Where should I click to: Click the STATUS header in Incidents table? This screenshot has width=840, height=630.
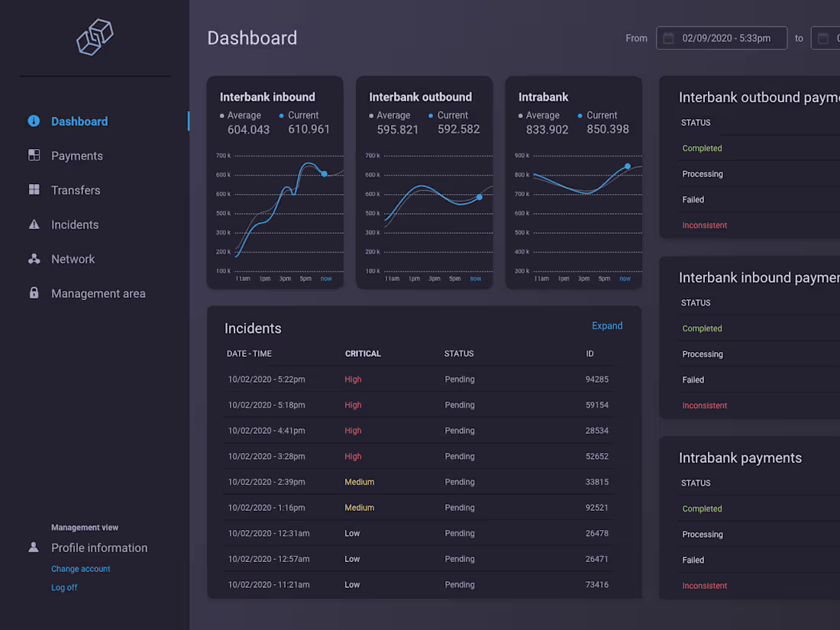tap(459, 354)
